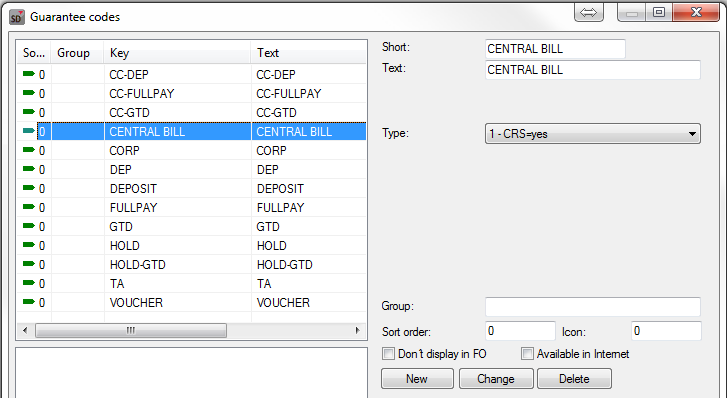
Task: Click DEPOSIT in the Text column
Action: click(281, 188)
